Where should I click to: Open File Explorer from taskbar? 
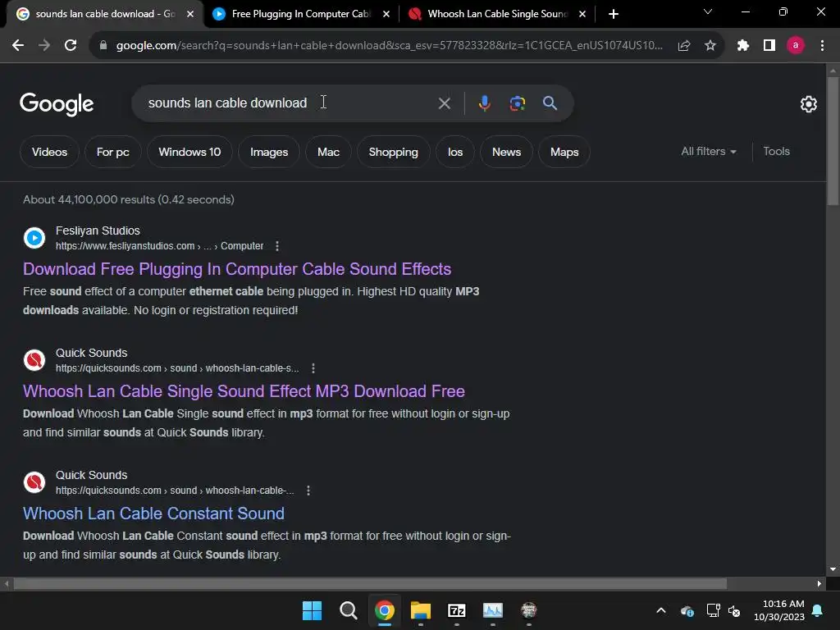pos(421,610)
